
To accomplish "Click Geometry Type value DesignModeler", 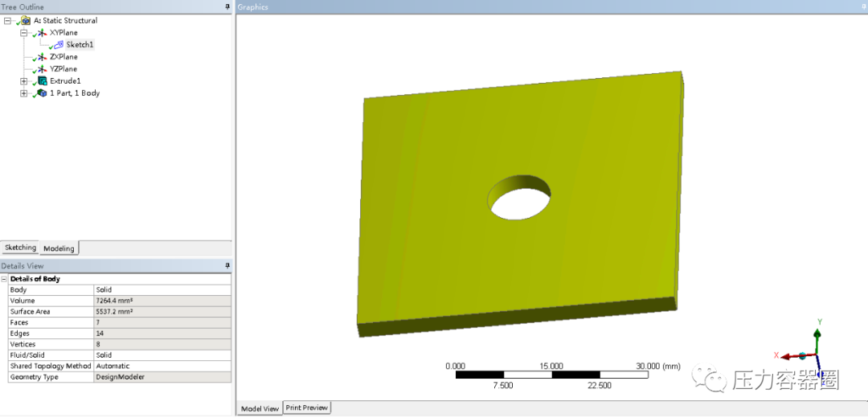I will [x=162, y=377].
